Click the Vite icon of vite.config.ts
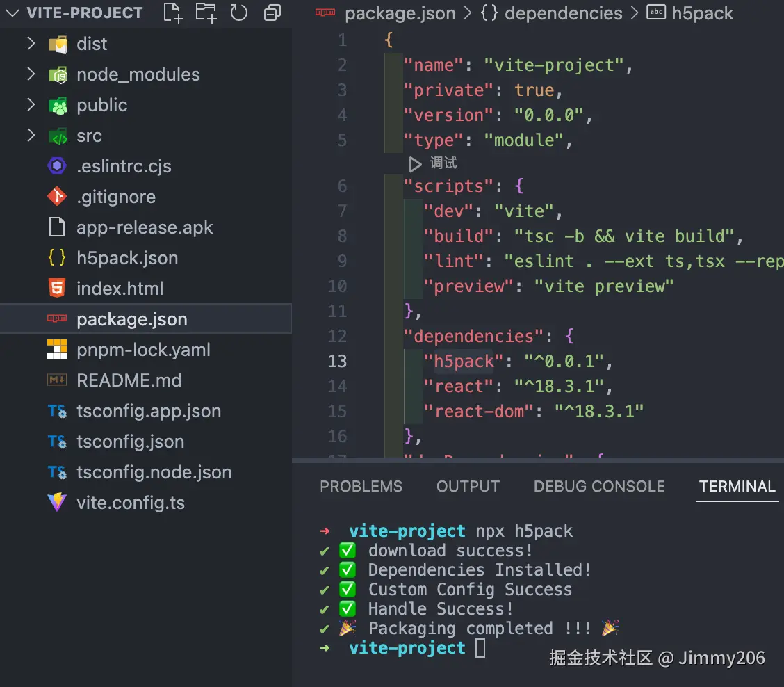Image resolution: width=784 pixels, height=687 pixels. tap(57, 502)
